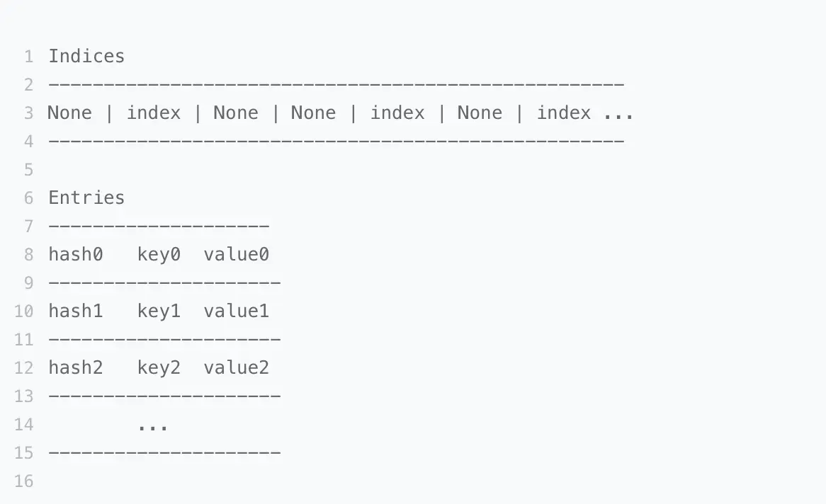Click line number 3 in the gutter

(x=28, y=113)
